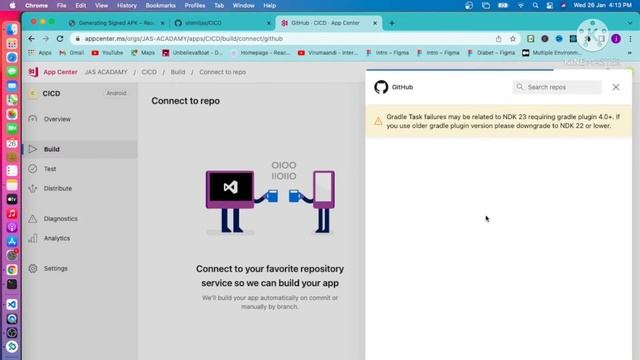640x360 pixels.
Task: Open the History menu
Action: [x=127, y=6]
